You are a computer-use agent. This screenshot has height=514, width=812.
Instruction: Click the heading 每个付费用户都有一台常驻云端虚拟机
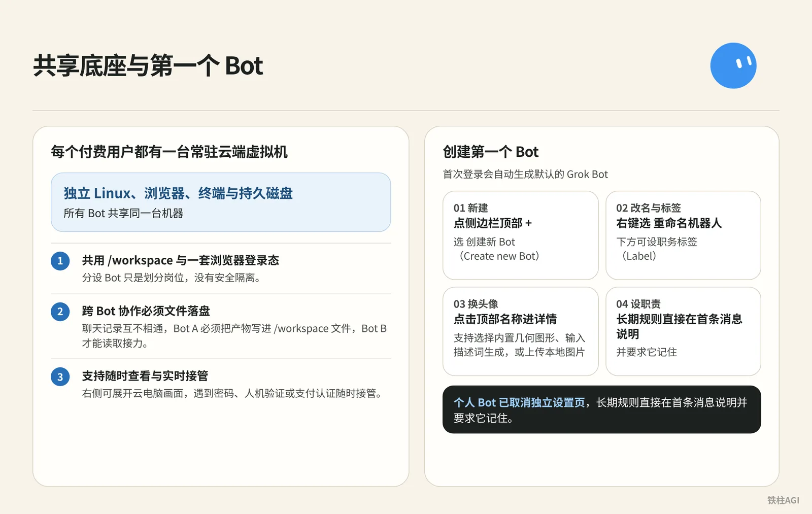click(x=169, y=152)
